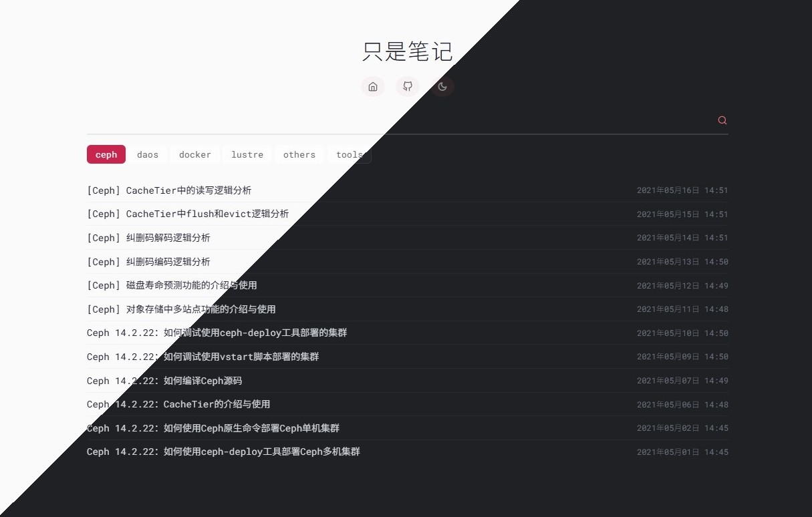The width and height of the screenshot is (812, 517).
Task: Click the date 2021年05月06日 14:48
Action: click(x=682, y=405)
